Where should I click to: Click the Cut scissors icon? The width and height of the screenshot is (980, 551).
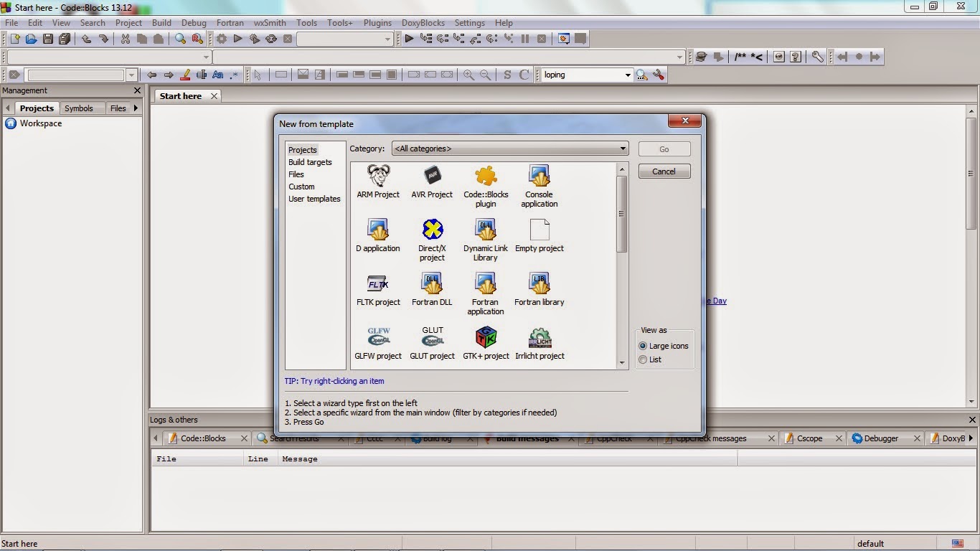coord(125,39)
